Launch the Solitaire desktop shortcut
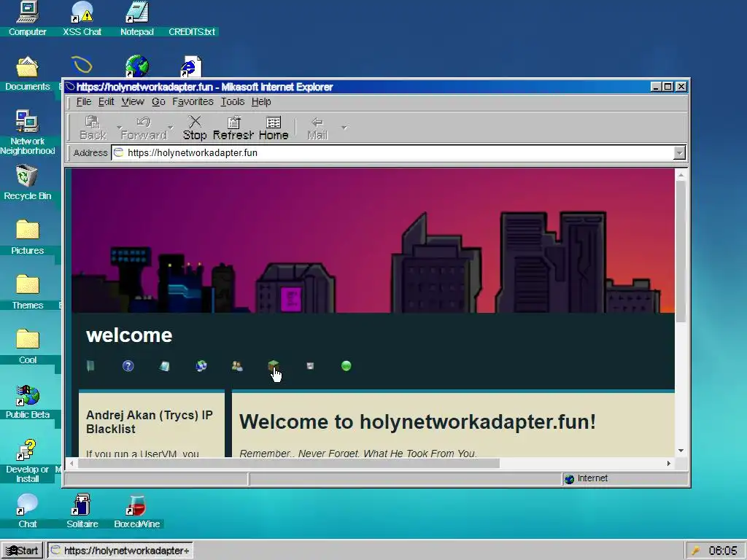 point(82,511)
